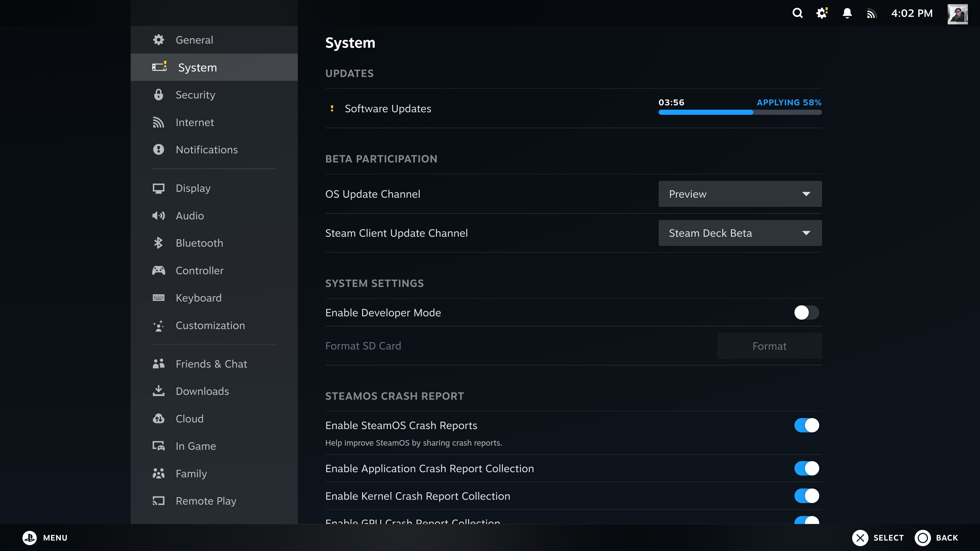Click the 03:56 remaining time text
This screenshot has height=551, width=980.
671,102
